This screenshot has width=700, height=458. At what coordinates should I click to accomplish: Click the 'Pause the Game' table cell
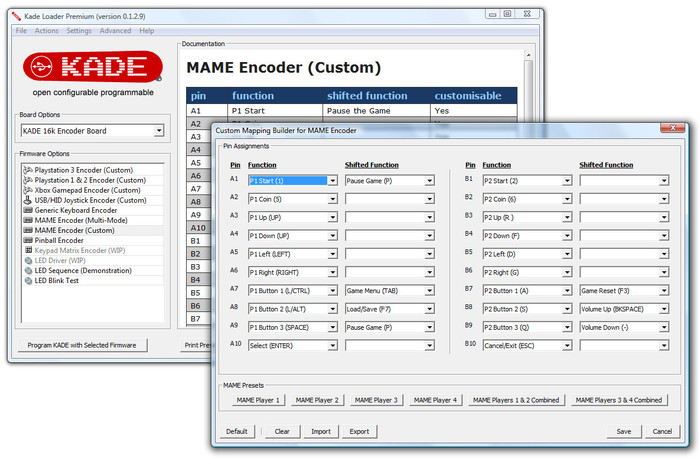click(x=376, y=110)
